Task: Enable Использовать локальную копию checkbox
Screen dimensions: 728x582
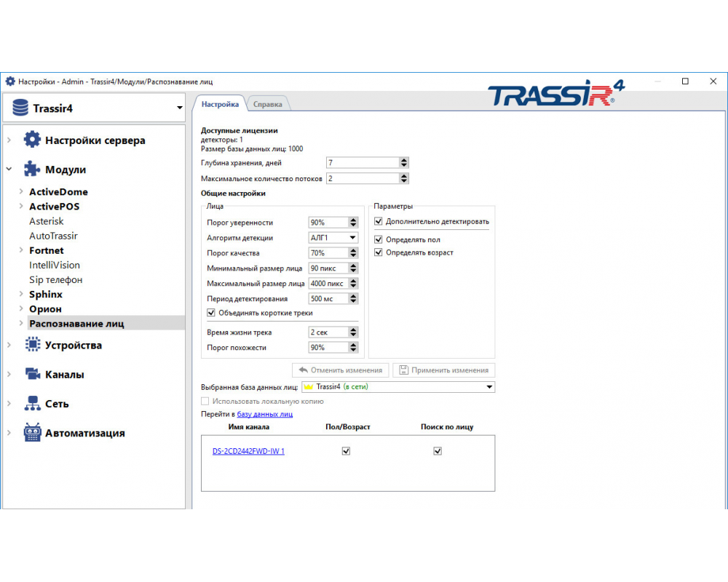Action: 205,401
